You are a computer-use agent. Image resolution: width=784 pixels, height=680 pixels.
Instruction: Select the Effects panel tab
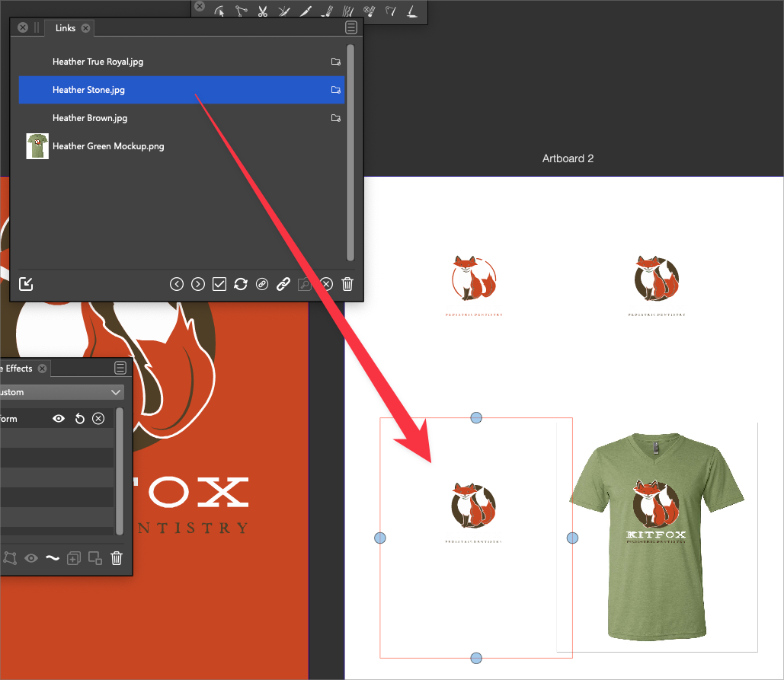[17, 369]
